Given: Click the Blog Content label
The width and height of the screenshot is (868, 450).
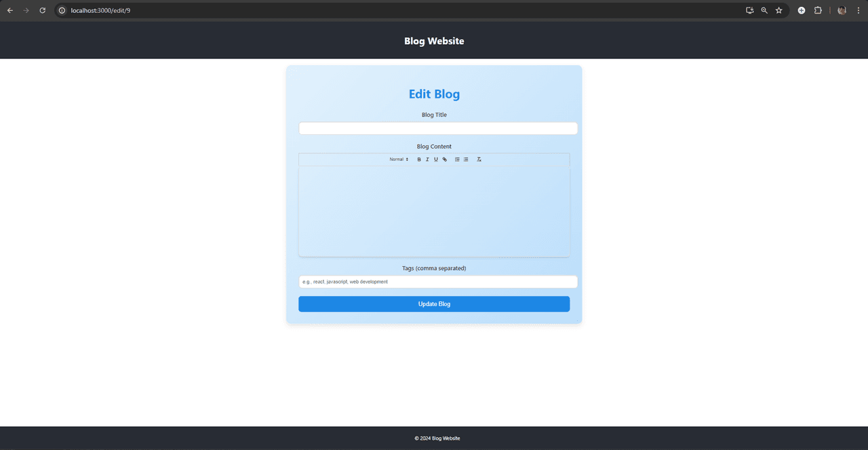Looking at the screenshot, I should pos(434,147).
